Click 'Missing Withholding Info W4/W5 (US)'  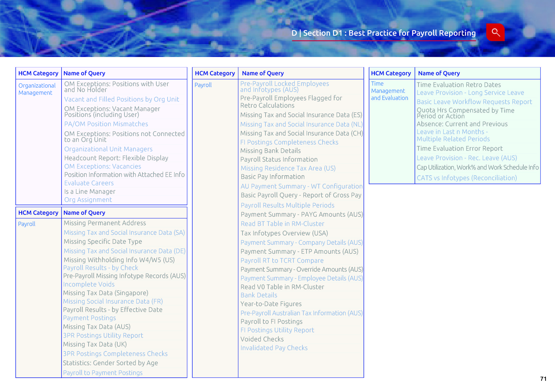click(119, 260)
